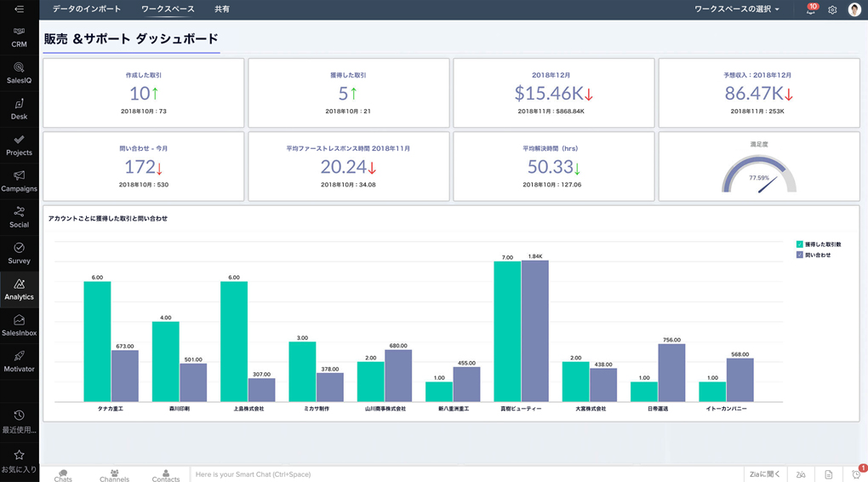Image resolution: width=868 pixels, height=482 pixels.
Task: Select the 共有 tab
Action: pos(222,9)
